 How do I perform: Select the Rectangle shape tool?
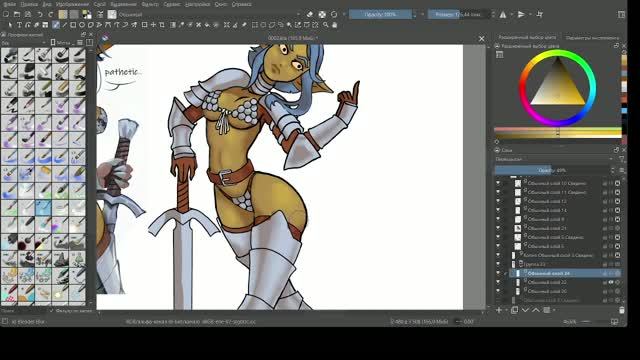click(73, 25)
